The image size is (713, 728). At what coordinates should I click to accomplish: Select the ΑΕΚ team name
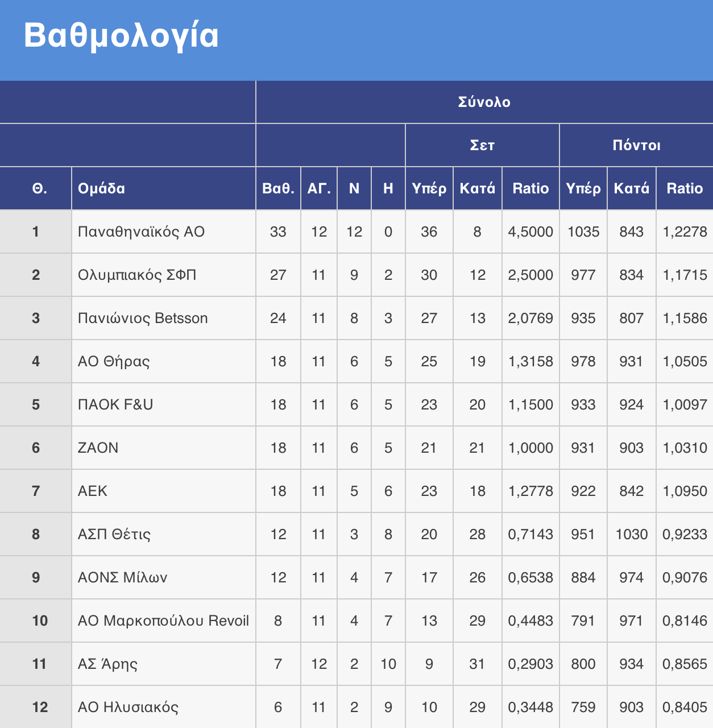[93, 491]
